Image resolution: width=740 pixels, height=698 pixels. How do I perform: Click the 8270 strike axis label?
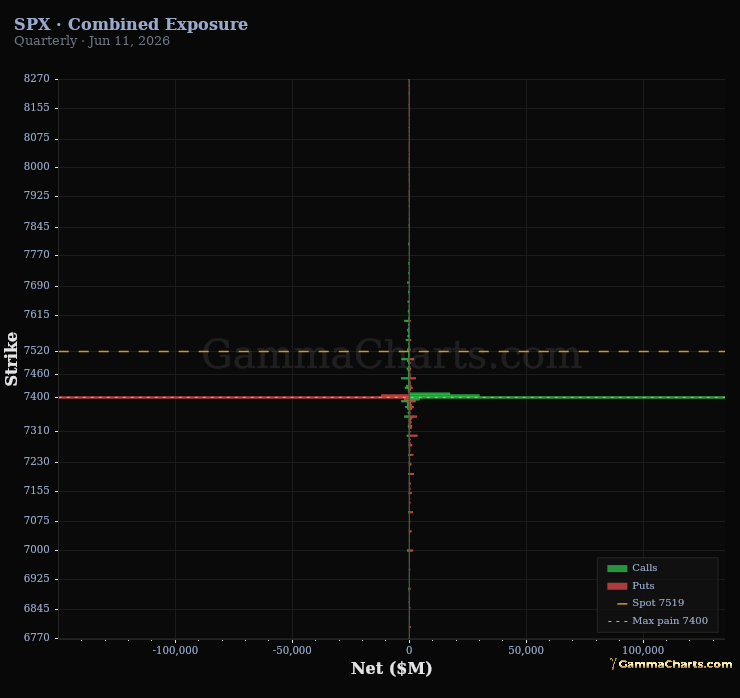pyautogui.click(x=36, y=78)
